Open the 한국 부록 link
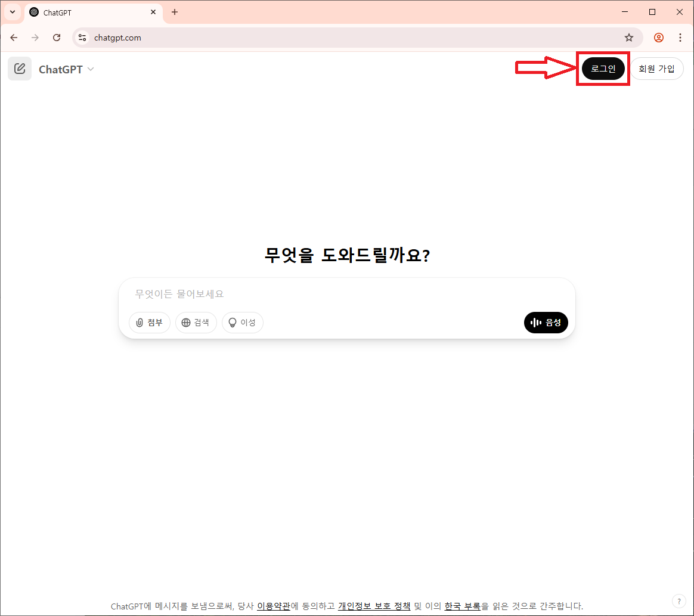Image resolution: width=694 pixels, height=616 pixels. [x=462, y=606]
